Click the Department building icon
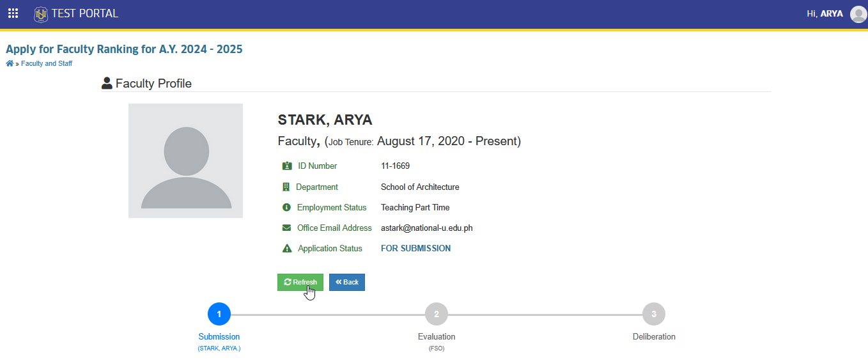This screenshot has height=360, width=868. (286, 187)
